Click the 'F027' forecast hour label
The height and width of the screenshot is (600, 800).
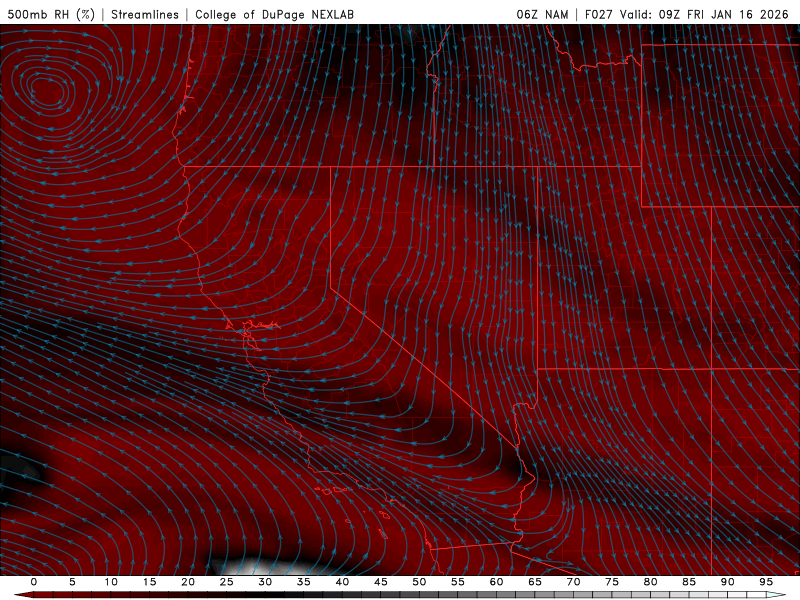pyautogui.click(x=599, y=14)
